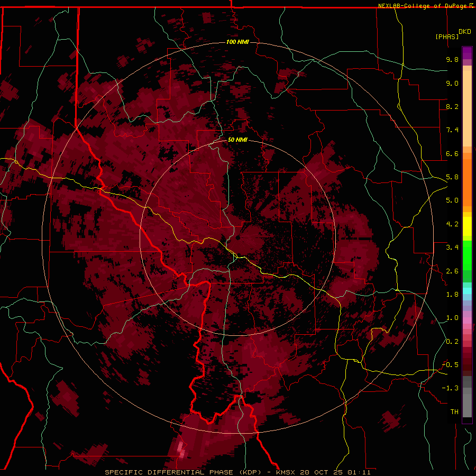Click the TH label on color scale
Screen dimensions: 476x476
pyautogui.click(x=454, y=412)
